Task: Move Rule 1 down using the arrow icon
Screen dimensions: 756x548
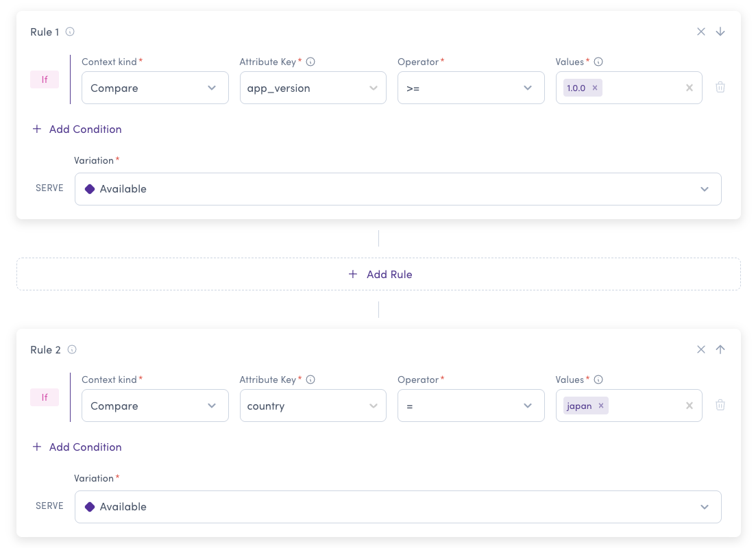Action: pos(720,32)
